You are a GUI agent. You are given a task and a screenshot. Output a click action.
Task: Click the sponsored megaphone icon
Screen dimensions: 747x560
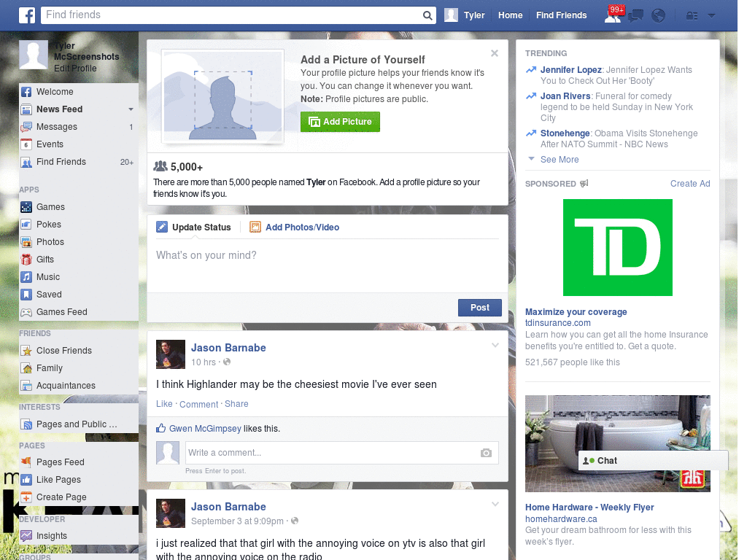point(584,183)
